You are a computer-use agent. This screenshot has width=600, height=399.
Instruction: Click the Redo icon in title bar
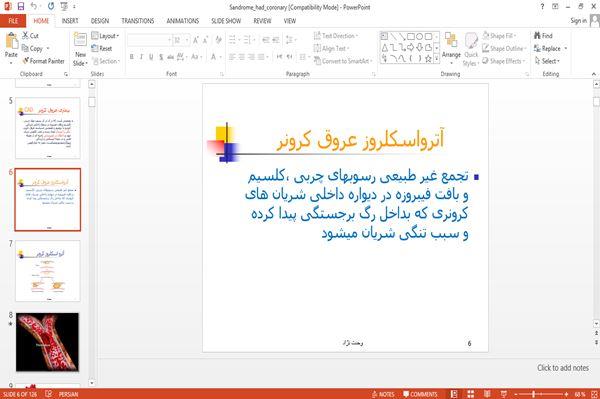coord(51,7)
